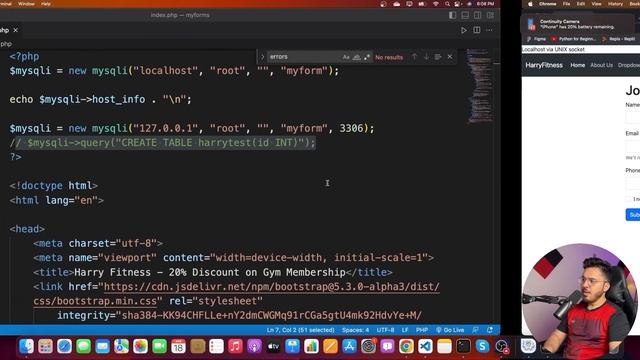
Task: Open Mail from the dock
Action: point(102,347)
